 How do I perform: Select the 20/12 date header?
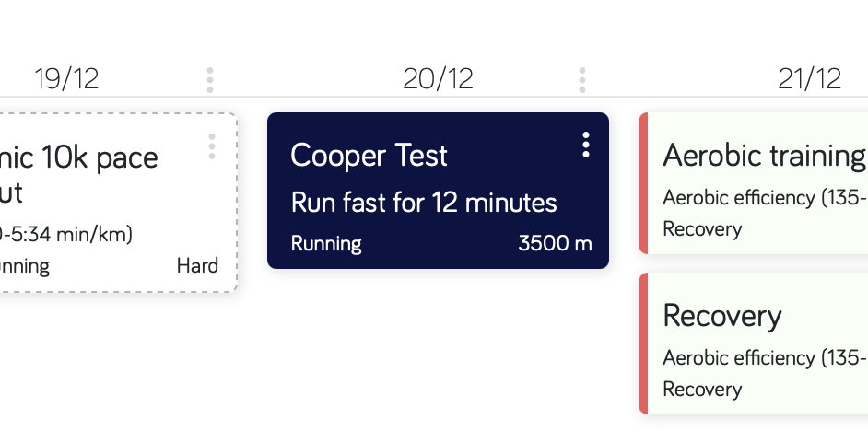438,79
